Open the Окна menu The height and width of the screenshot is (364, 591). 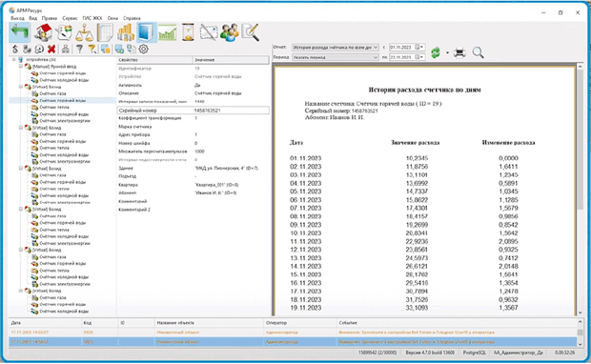coord(112,18)
